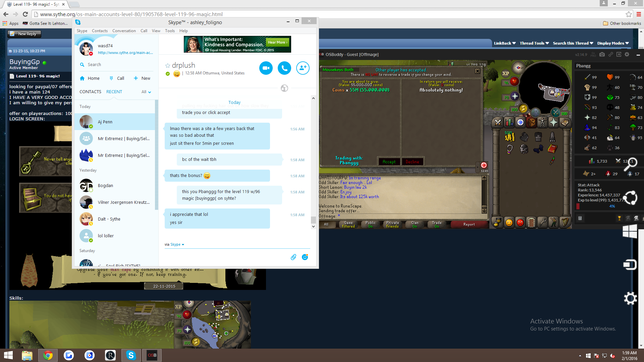
Task: Click the Skype icon in the taskbar
Action: point(131,355)
